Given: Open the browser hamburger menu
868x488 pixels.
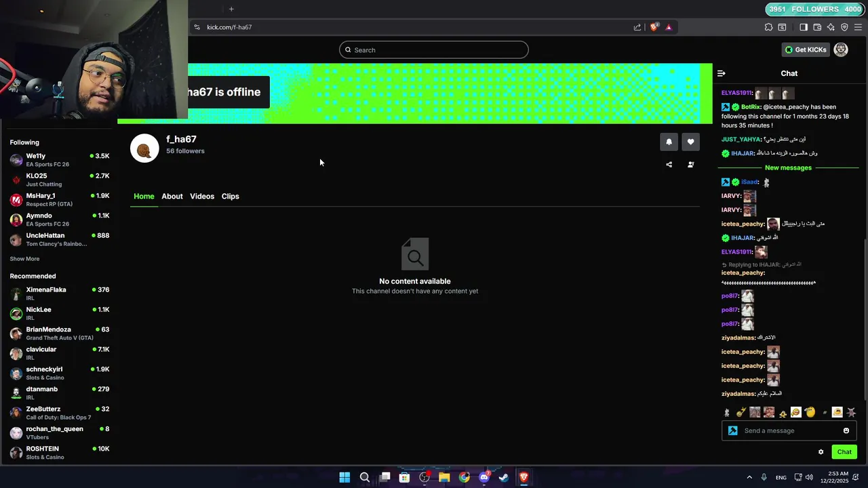Looking at the screenshot, I should tap(858, 27).
